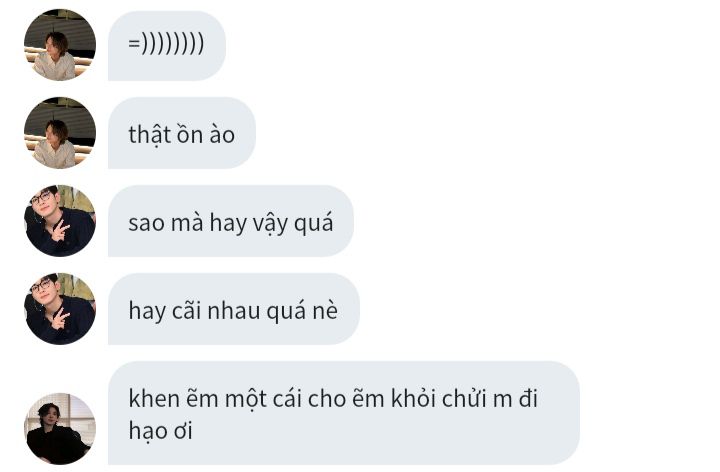The width and height of the screenshot is (720, 472).
Task: Open profile photo beside the 'khen ẽm' message
Action: pyautogui.click(x=60, y=429)
